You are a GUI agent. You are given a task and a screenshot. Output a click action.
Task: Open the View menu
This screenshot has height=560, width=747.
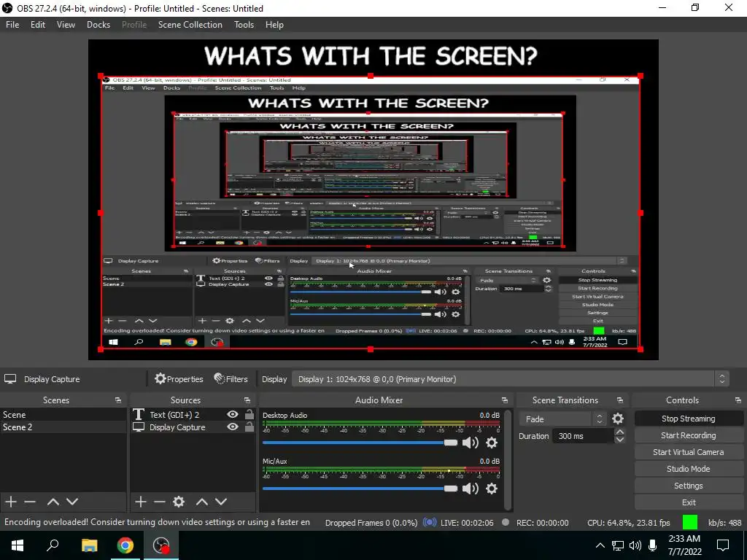[66, 25]
